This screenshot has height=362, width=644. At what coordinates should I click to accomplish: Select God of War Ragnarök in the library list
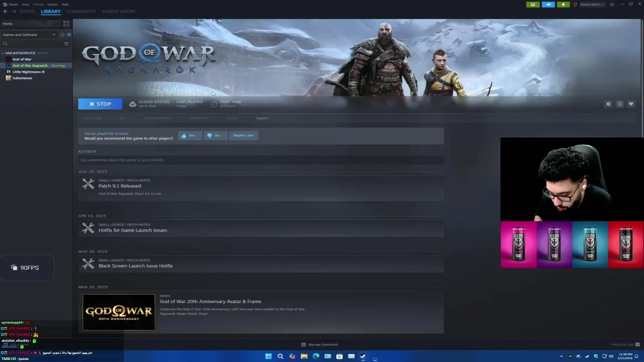36,65
